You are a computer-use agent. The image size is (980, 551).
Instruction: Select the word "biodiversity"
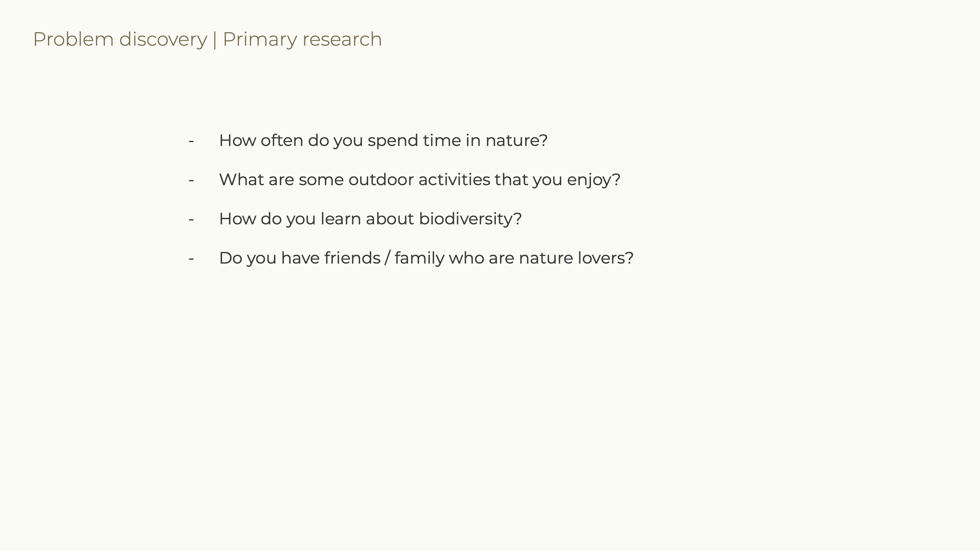[466, 219]
